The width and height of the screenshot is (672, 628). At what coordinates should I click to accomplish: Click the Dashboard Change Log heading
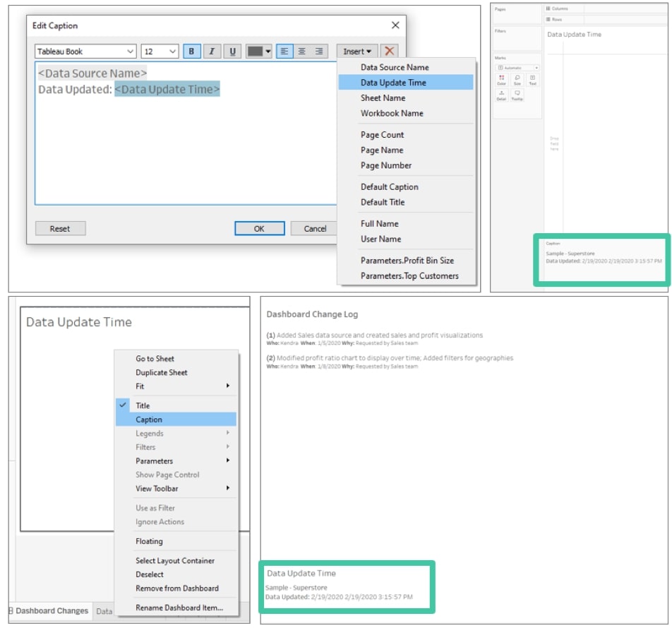(x=312, y=314)
